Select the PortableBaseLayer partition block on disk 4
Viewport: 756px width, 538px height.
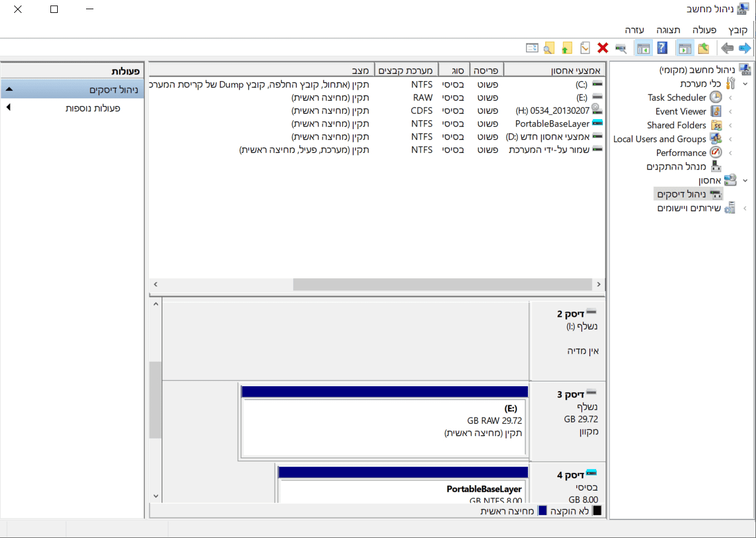403,490
